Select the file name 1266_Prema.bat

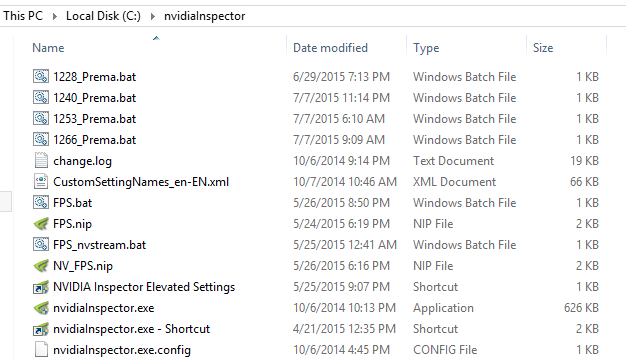(x=95, y=140)
